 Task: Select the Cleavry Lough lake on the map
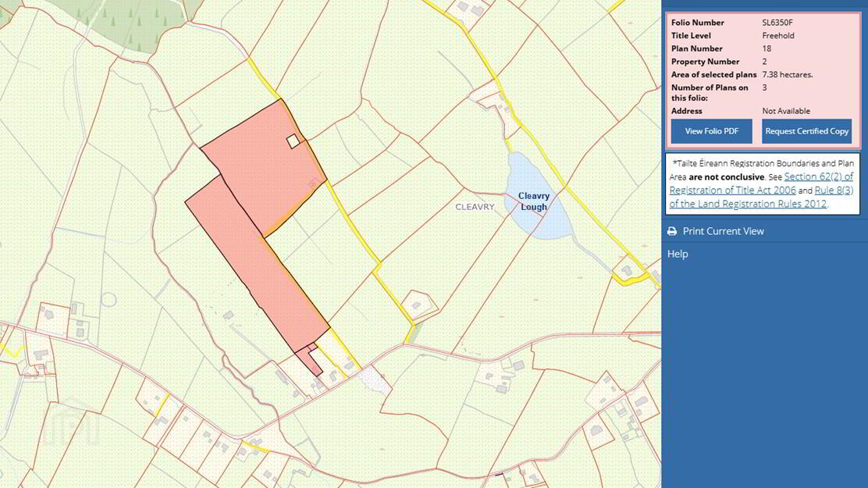coord(535,197)
